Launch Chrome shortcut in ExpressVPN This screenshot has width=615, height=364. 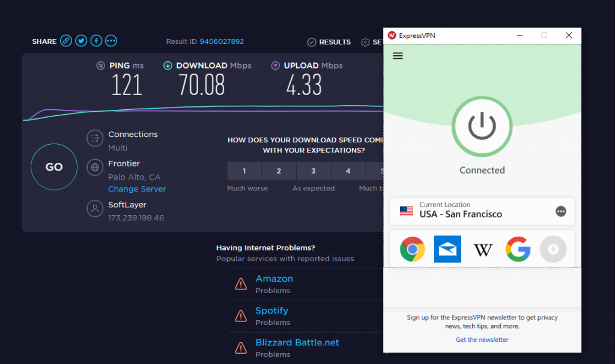[412, 249]
